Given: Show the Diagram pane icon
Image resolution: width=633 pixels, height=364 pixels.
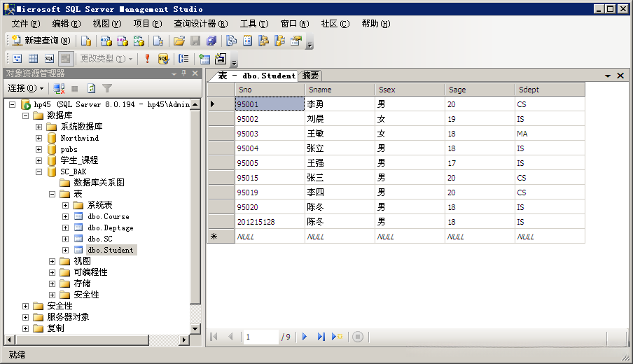Looking at the screenshot, I should (x=17, y=59).
